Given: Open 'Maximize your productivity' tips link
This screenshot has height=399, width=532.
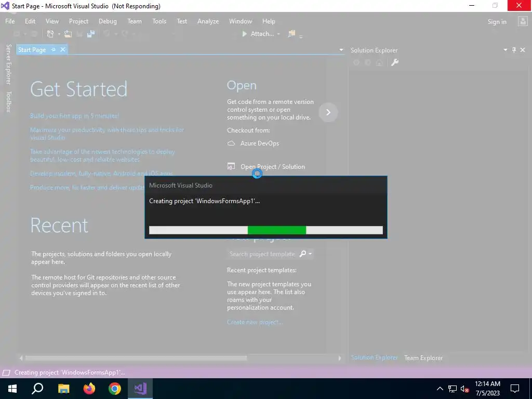Looking at the screenshot, I should [x=107, y=134].
